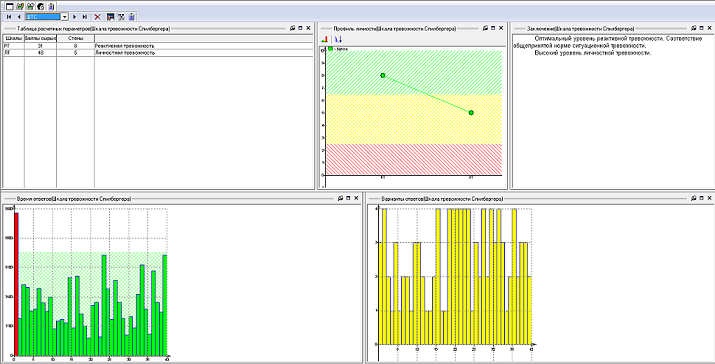This screenshot has width=715, height=364.
Task: Click the red X delete icon
Action: pyautogui.click(x=98, y=17)
